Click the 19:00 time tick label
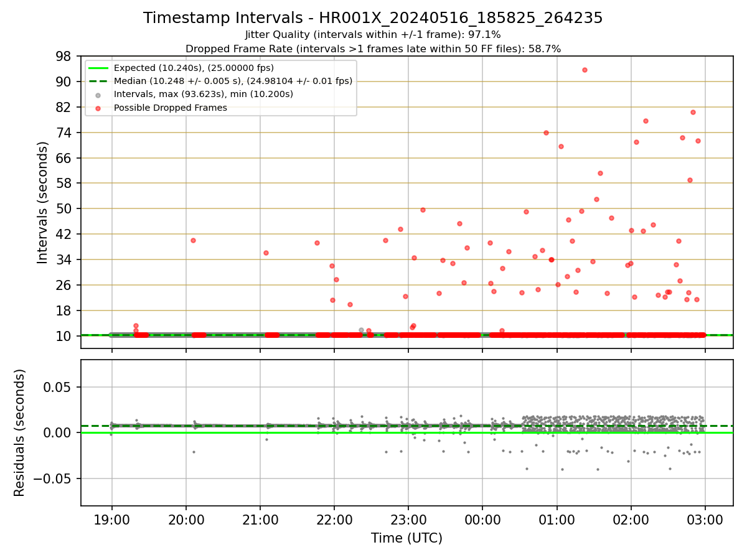The height and width of the screenshot is (560, 747). [x=112, y=520]
